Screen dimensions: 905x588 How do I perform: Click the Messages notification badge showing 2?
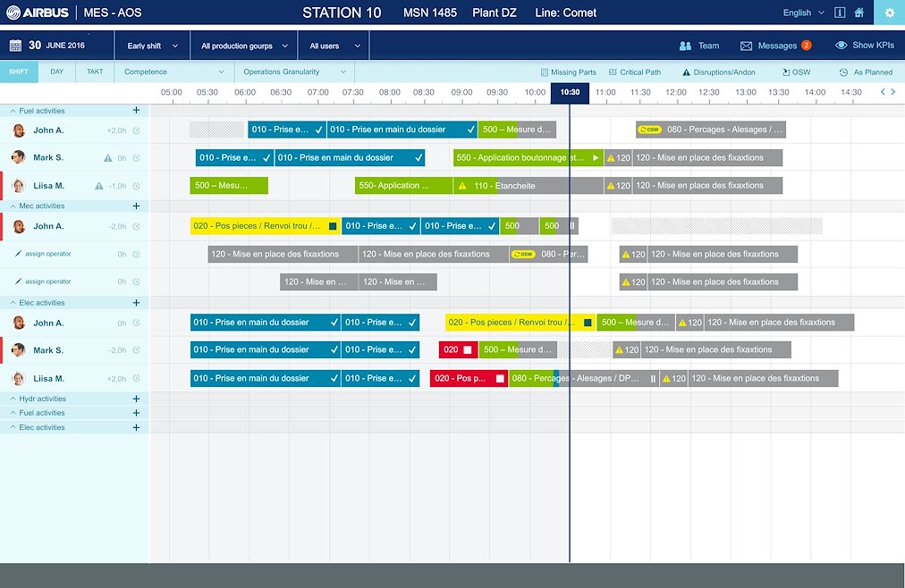(807, 45)
